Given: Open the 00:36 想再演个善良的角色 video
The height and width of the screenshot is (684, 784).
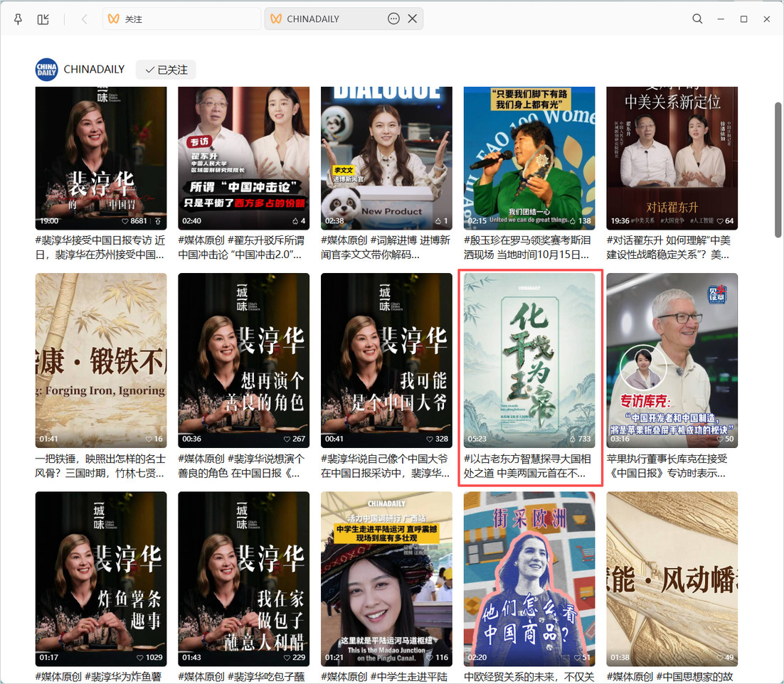Looking at the screenshot, I should tap(243, 360).
